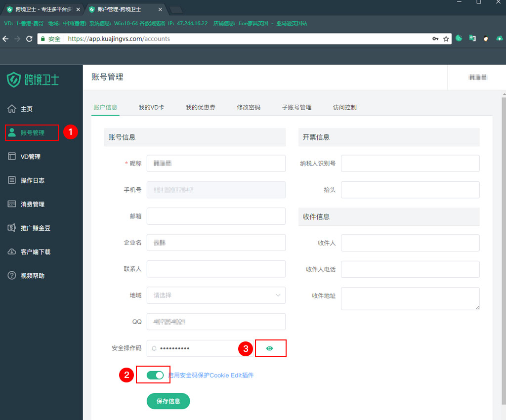Click the egg-shaped extension icon
The width and height of the screenshot is (506, 420).
[486, 39]
